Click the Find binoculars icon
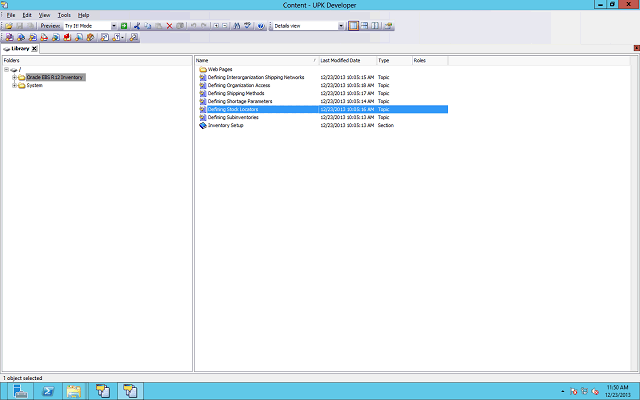This screenshot has height=400, width=640. pos(237,25)
